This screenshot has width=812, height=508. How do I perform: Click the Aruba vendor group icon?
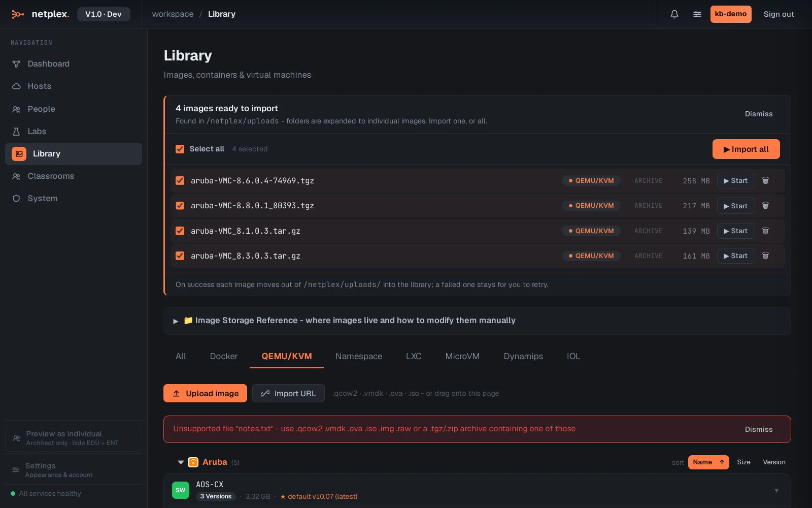click(193, 462)
